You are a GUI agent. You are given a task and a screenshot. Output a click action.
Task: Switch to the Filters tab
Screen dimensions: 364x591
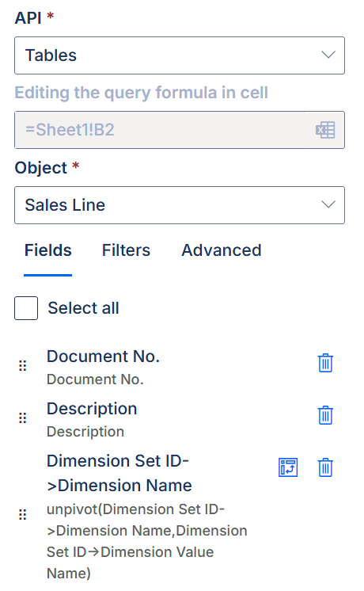click(x=126, y=250)
